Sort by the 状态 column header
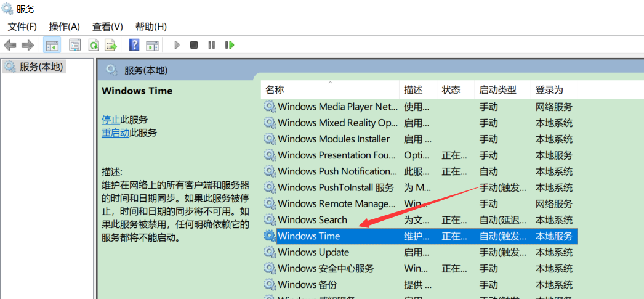Image resolution: width=644 pixels, height=299 pixels. click(456, 89)
